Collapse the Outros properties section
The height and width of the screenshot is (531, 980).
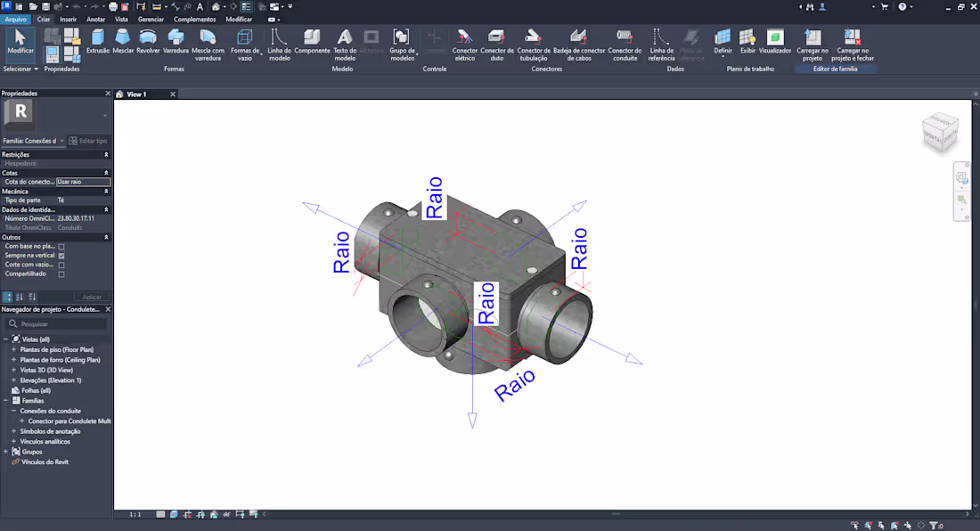[x=106, y=237]
